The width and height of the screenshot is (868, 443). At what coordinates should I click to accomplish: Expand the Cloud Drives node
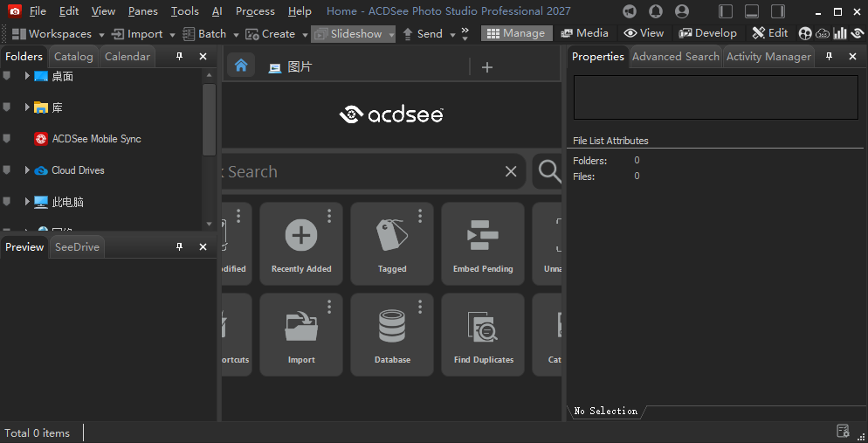coord(26,170)
